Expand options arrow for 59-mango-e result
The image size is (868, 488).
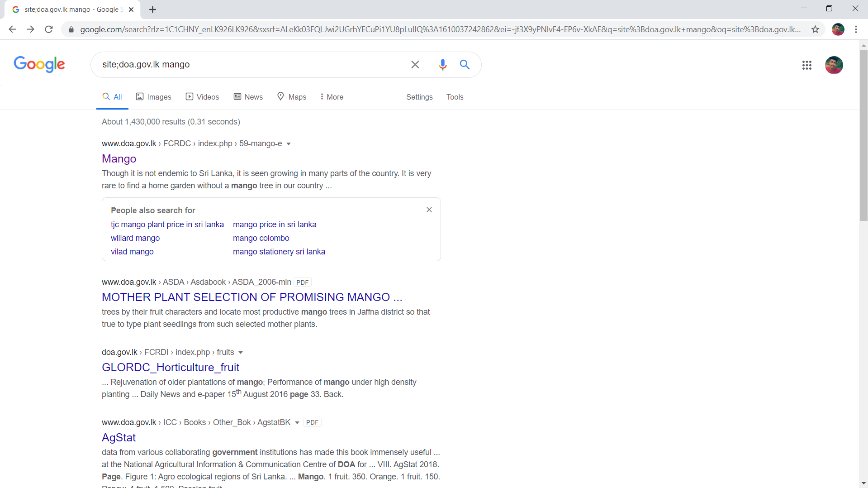click(289, 144)
